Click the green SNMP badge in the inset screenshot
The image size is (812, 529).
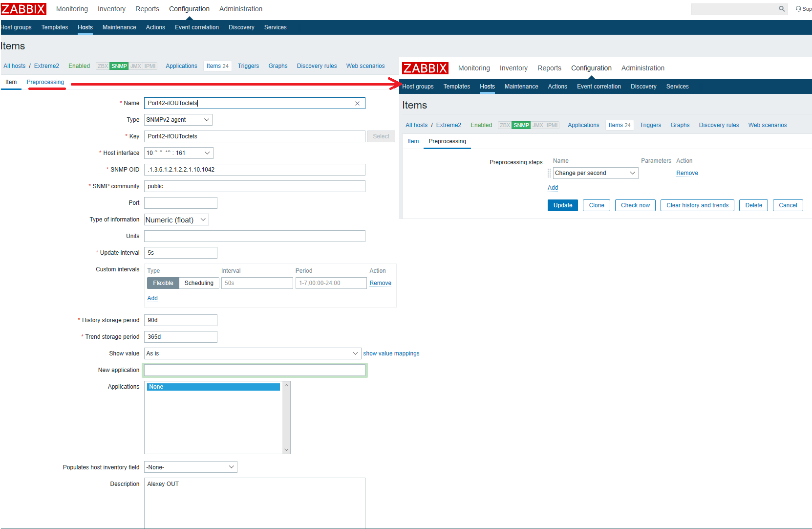(x=521, y=125)
